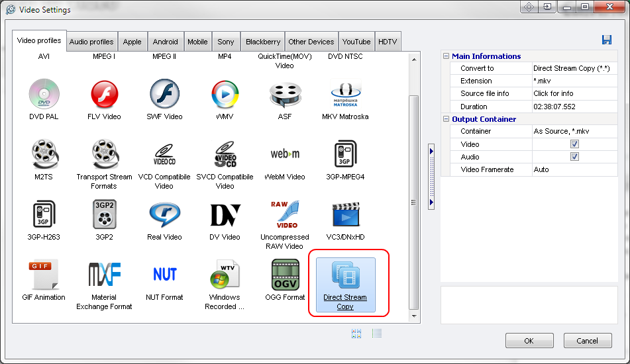
Task: Open the YouTube tab
Action: click(356, 42)
